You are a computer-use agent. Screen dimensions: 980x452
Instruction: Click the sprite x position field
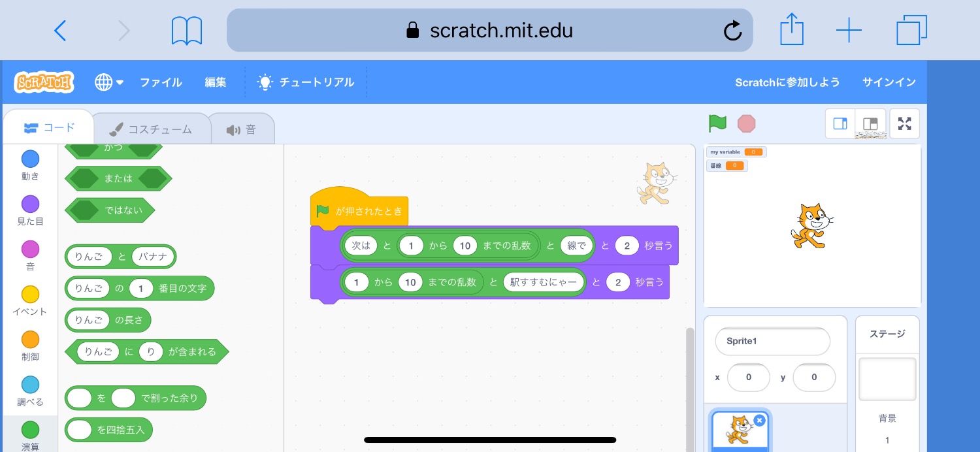748,377
